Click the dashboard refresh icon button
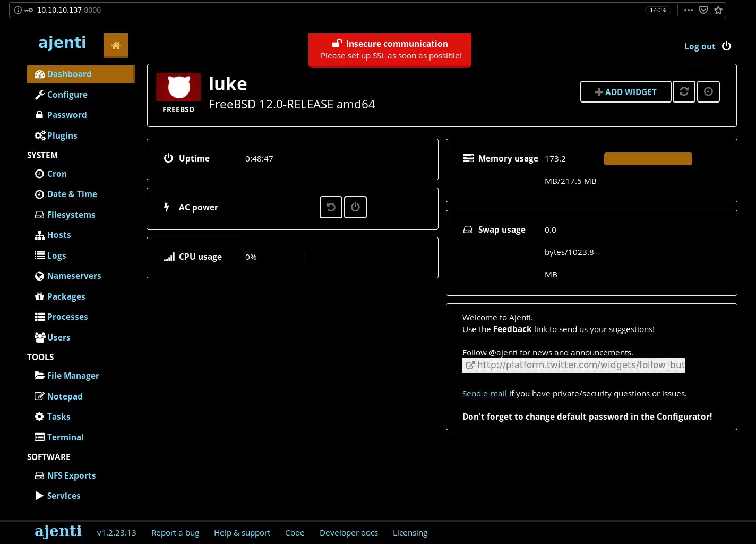Image resolution: width=756 pixels, height=544 pixels. [x=684, y=92]
